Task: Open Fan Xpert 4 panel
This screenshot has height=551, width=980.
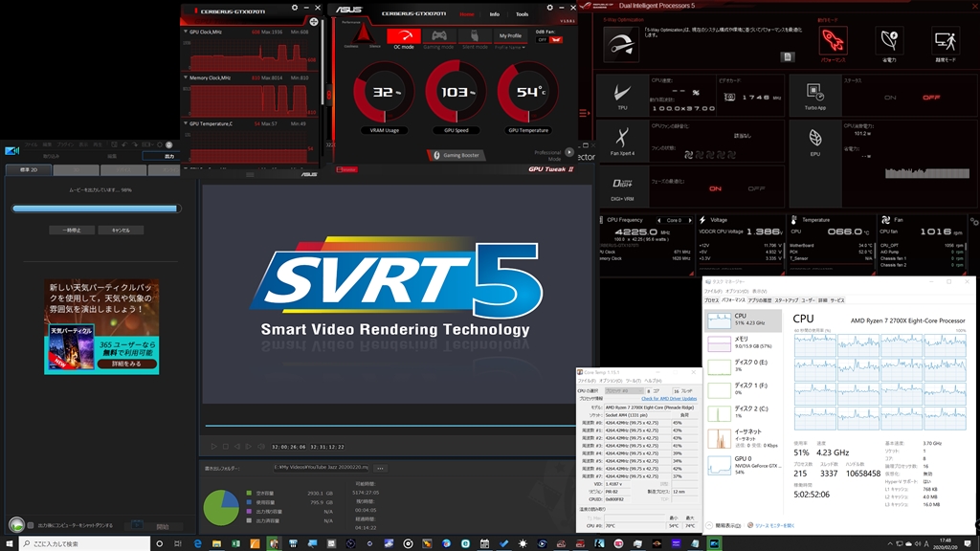Action: tap(622, 142)
